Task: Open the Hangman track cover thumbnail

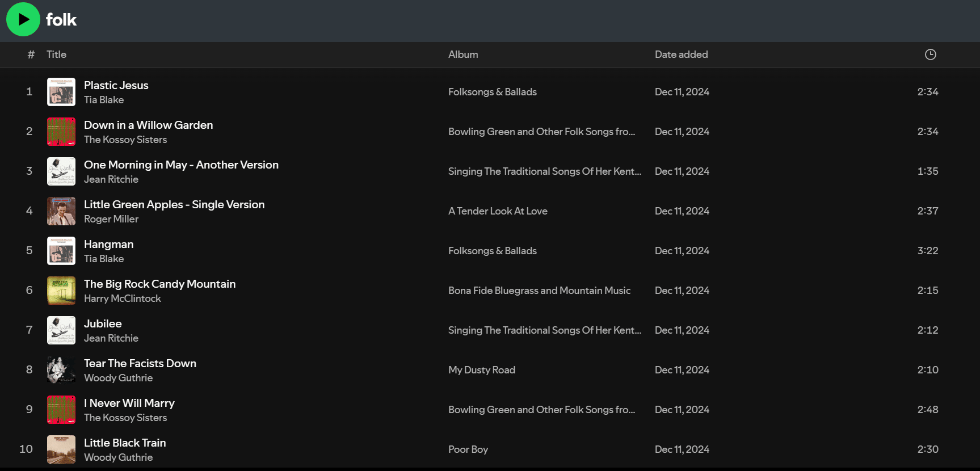Action: pos(61,251)
